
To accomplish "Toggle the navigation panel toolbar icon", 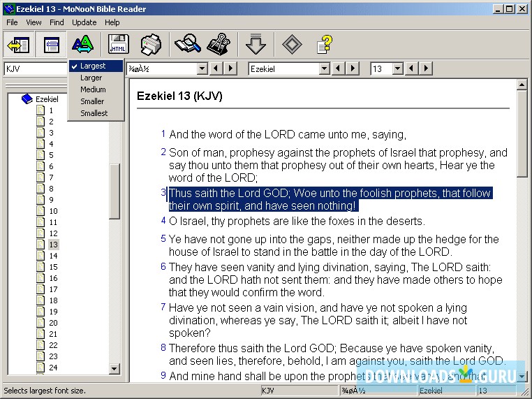I will pyautogui.click(x=19, y=45).
